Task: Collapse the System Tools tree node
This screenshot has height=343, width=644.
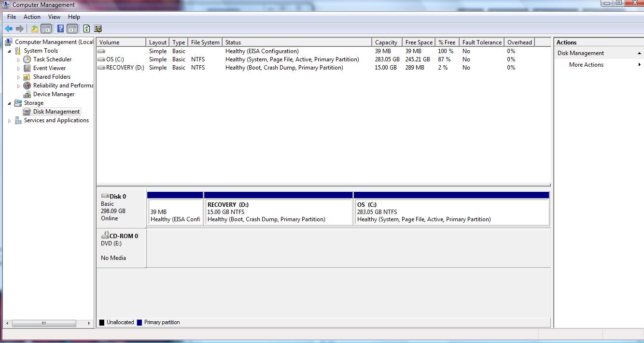Action: [x=9, y=51]
